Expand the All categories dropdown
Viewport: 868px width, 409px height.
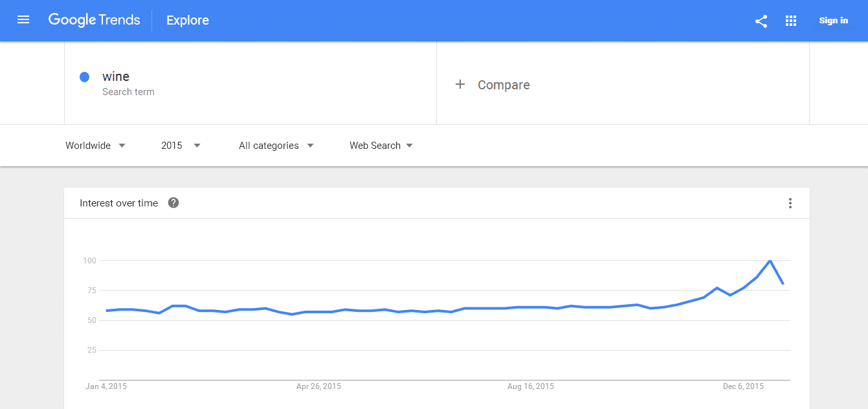pos(276,146)
